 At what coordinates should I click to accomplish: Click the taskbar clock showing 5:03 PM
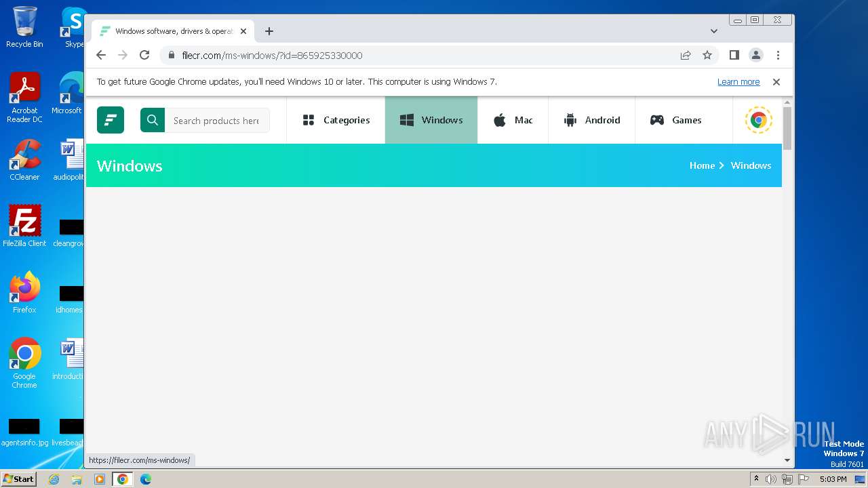(x=833, y=479)
